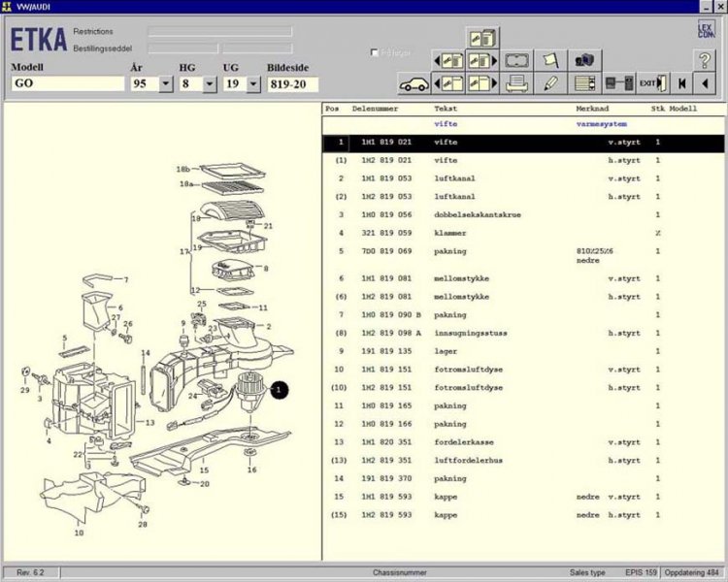Viewport: 728px width, 582px height.
Task: Click the LEX COM logo icon
Action: tap(706, 30)
